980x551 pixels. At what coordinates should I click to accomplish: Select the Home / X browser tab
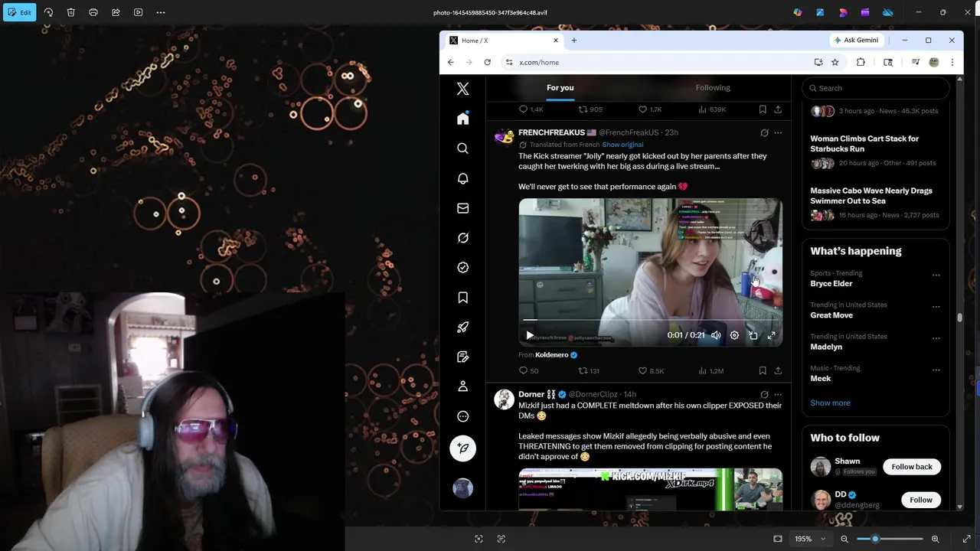504,41
